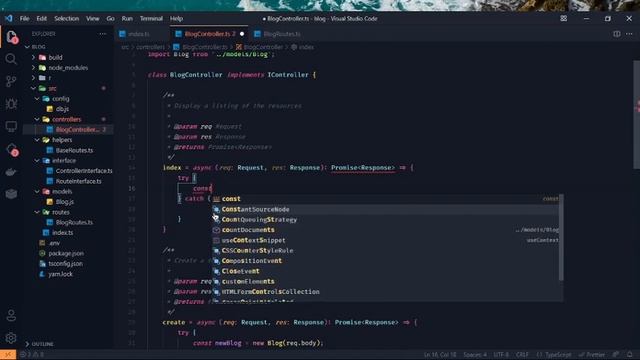Open the Source Control view
The image size is (640, 360).
coord(11,81)
